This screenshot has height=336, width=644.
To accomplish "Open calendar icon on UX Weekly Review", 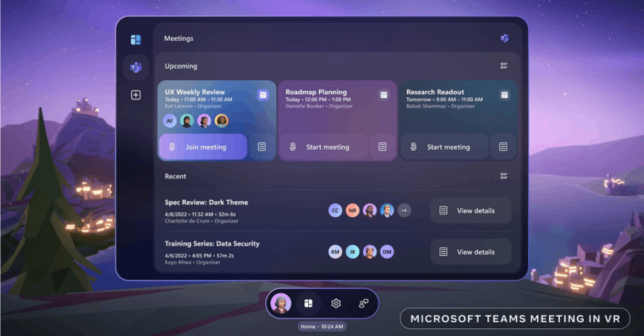I will click(x=263, y=95).
